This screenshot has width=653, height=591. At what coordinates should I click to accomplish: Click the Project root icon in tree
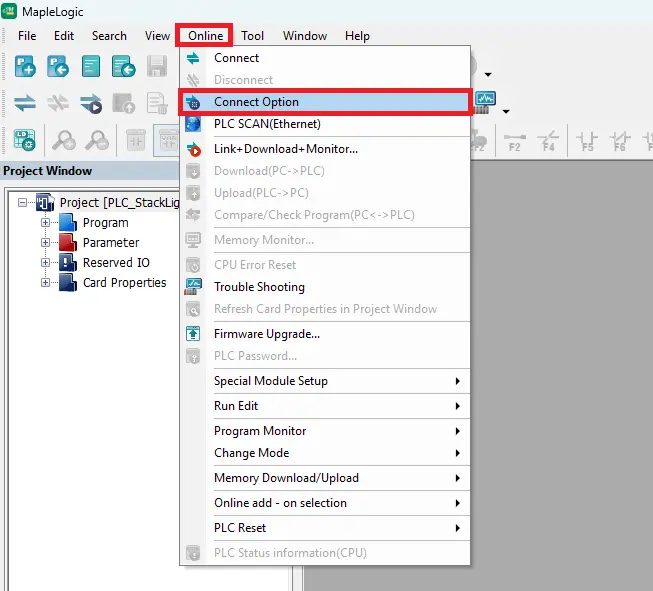[x=45, y=203]
